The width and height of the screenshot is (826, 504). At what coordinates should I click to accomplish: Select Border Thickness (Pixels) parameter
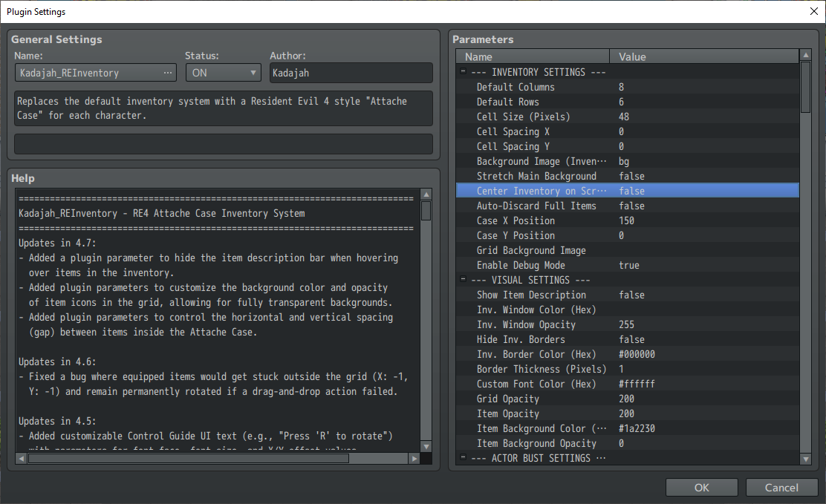628,369
